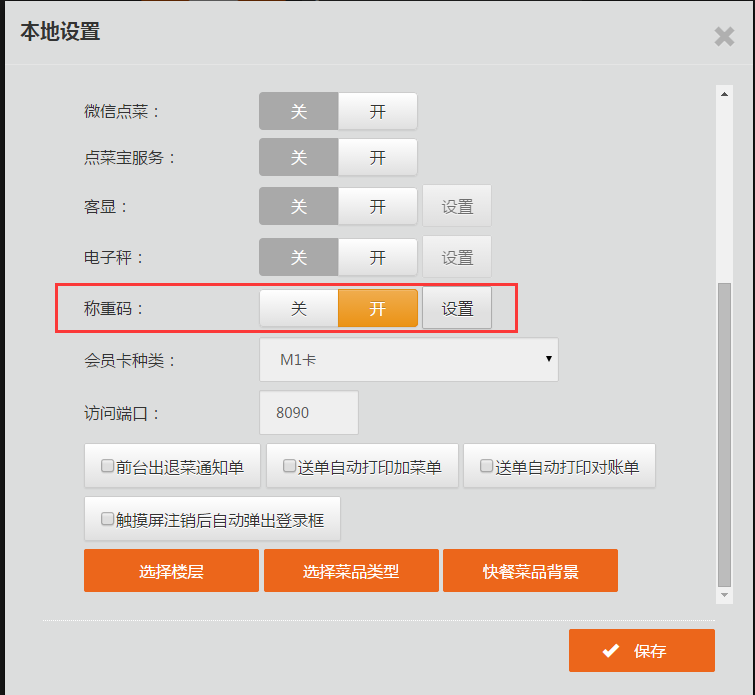Set 点菜宝服务 to 开
The width and height of the screenshot is (755, 695).
tap(378, 157)
